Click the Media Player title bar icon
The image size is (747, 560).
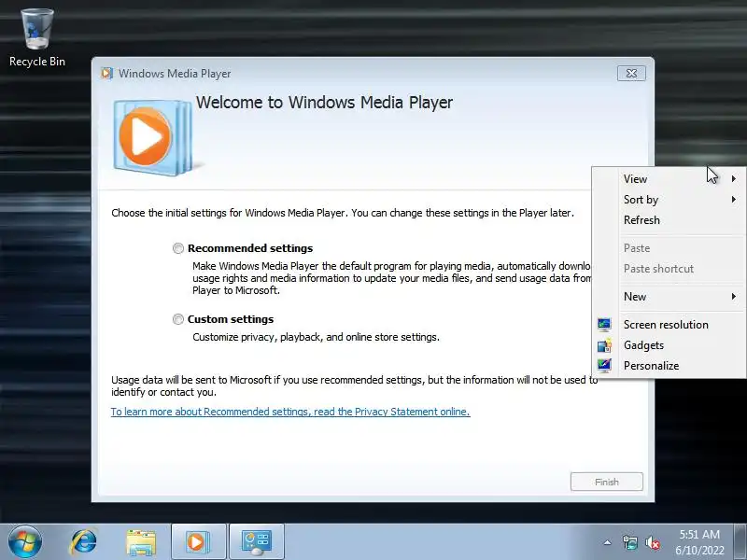[x=107, y=74]
